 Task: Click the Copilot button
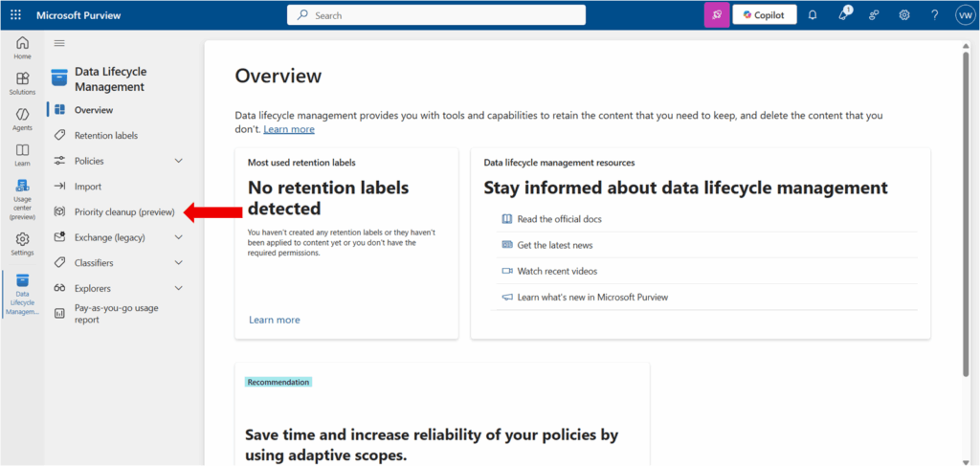(x=764, y=15)
